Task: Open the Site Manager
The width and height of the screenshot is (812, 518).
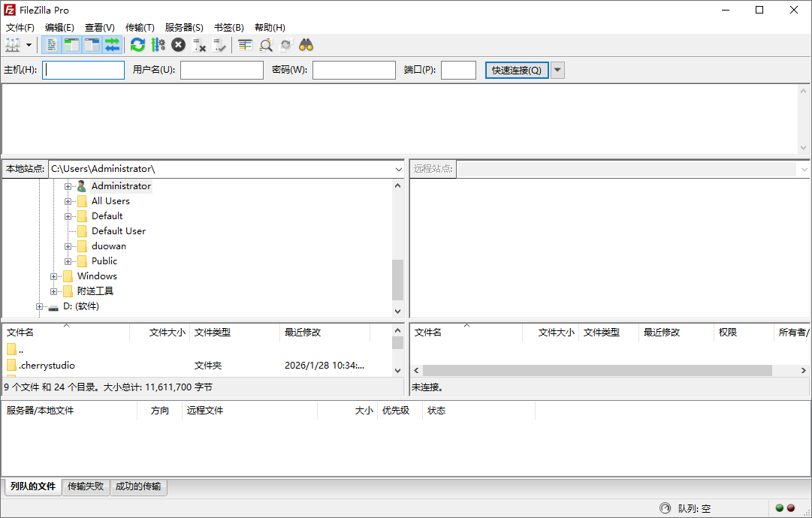Action: (12, 44)
